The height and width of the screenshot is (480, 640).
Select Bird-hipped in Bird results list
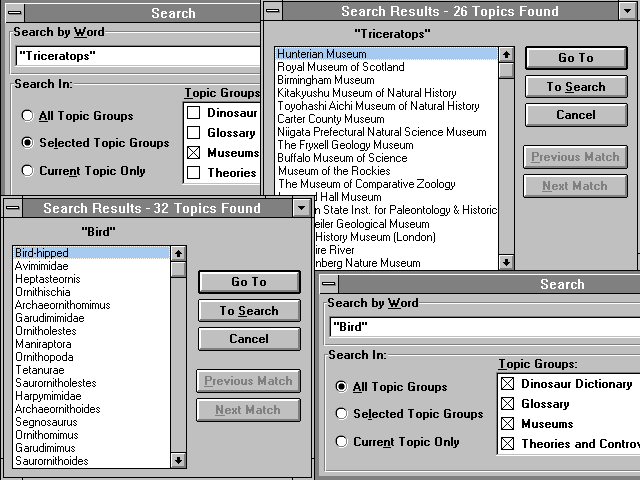(x=91, y=253)
